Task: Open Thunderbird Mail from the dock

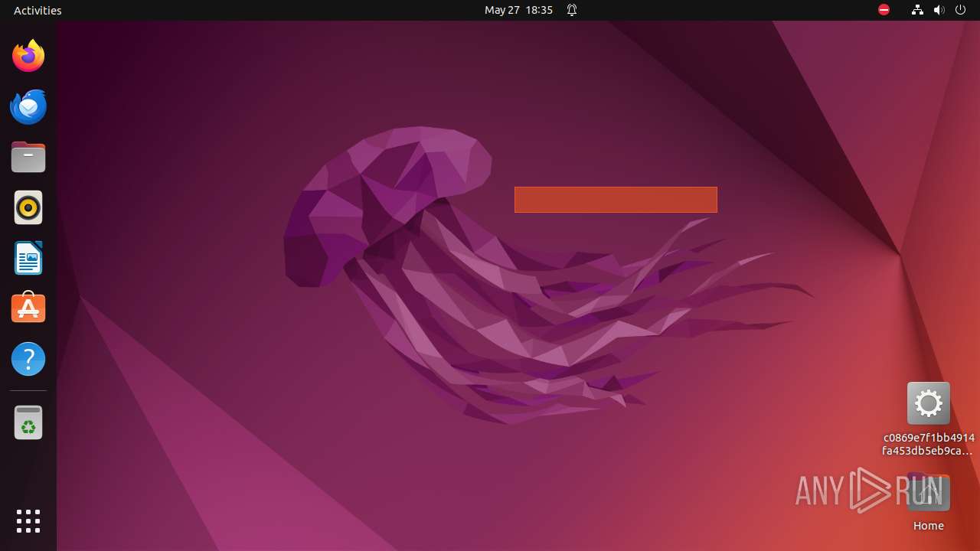Action: 28,106
